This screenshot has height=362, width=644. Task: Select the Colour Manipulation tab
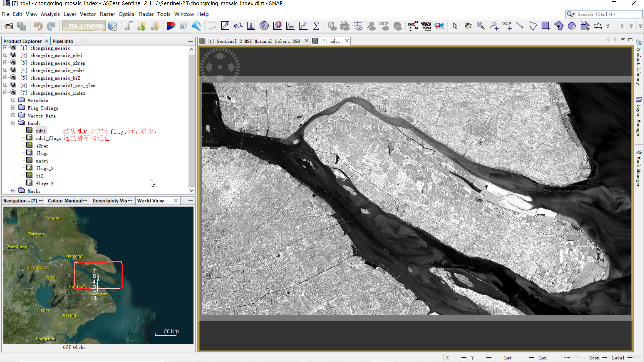click(67, 201)
